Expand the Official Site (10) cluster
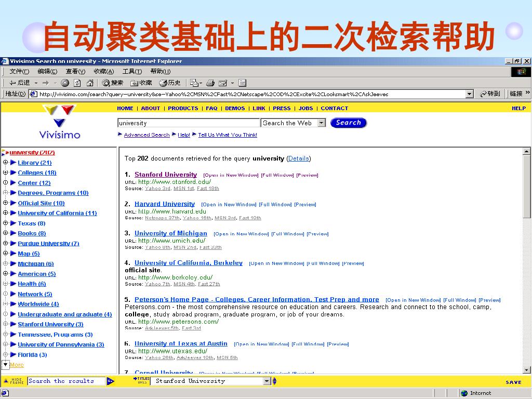This screenshot has width=532, height=399. 5,203
